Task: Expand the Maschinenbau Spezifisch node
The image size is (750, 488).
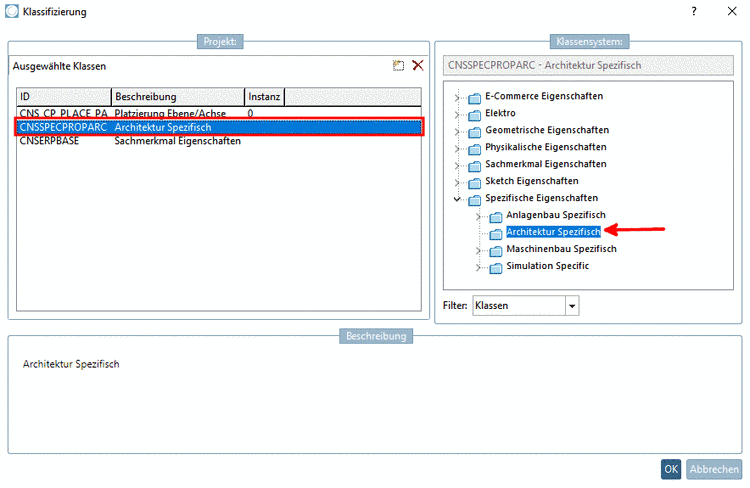Action: click(478, 251)
